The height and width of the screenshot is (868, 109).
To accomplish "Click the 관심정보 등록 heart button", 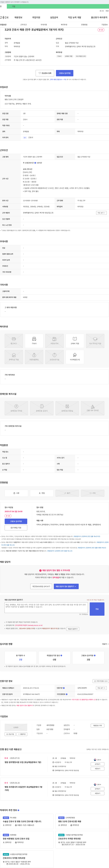I will click(x=45, y=73).
